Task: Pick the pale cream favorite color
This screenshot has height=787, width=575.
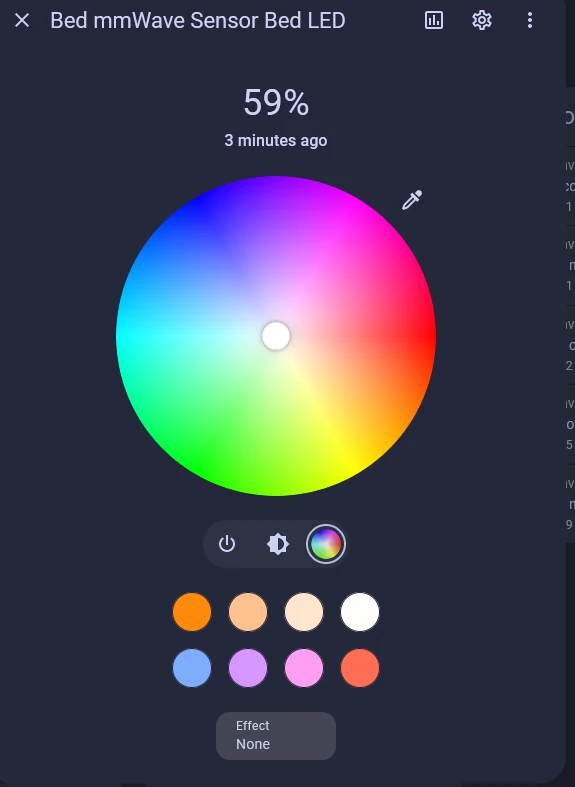Action: coord(304,612)
